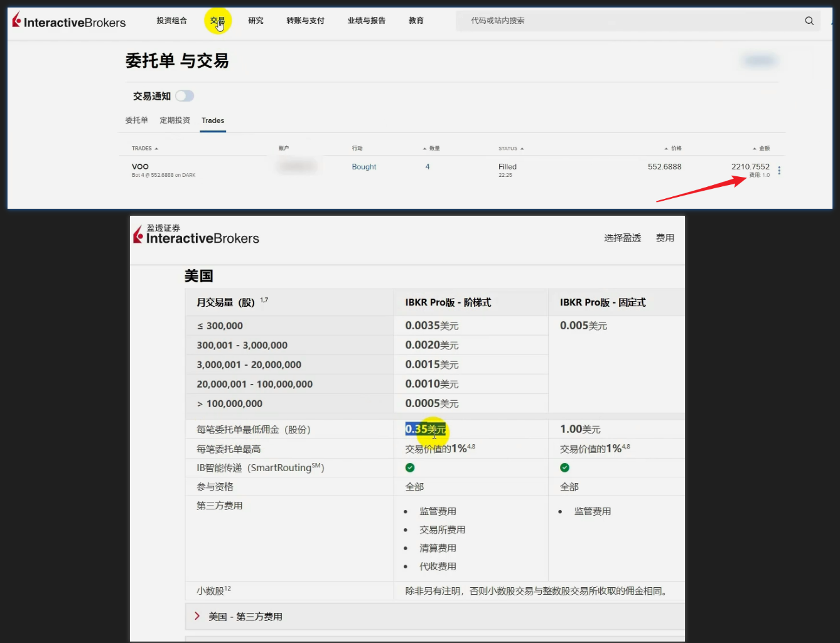The image size is (840, 643).
Task: Open the 投资组合 menu
Action: (171, 21)
